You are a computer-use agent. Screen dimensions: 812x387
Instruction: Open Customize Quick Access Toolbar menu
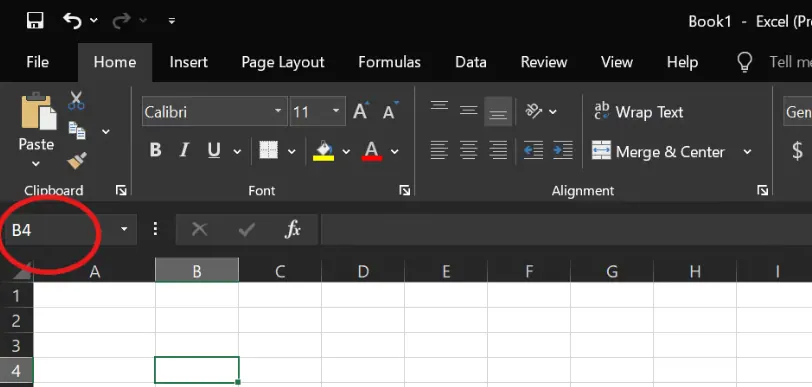click(171, 21)
